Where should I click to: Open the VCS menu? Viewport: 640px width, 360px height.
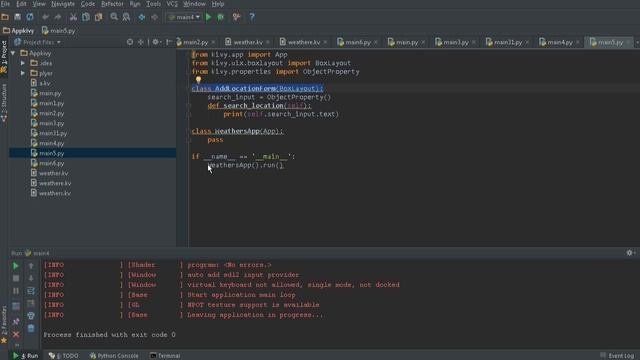(172, 4)
